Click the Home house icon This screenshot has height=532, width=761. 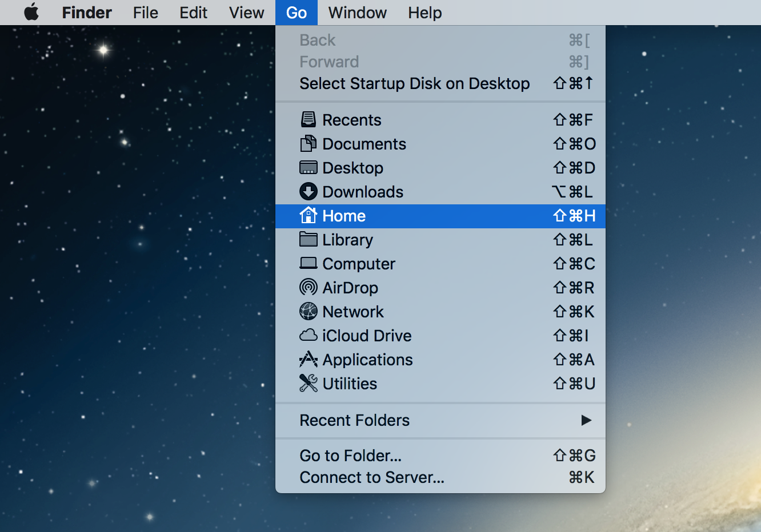309,216
